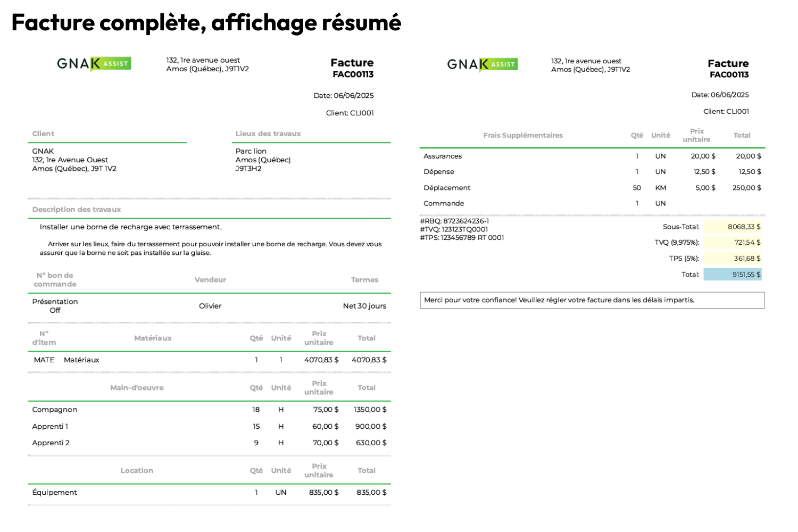Click total "900,00 $" for Apprenti 1

[371, 427]
